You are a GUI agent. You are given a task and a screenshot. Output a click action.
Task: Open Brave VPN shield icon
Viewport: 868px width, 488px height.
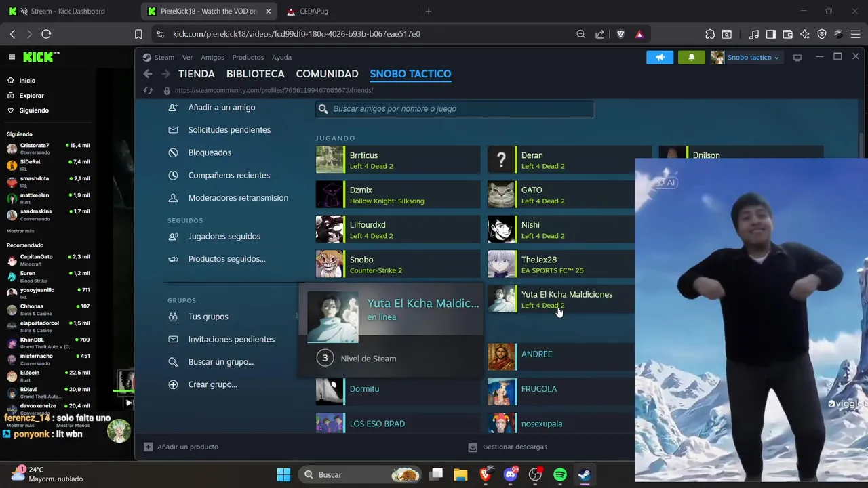(x=822, y=34)
